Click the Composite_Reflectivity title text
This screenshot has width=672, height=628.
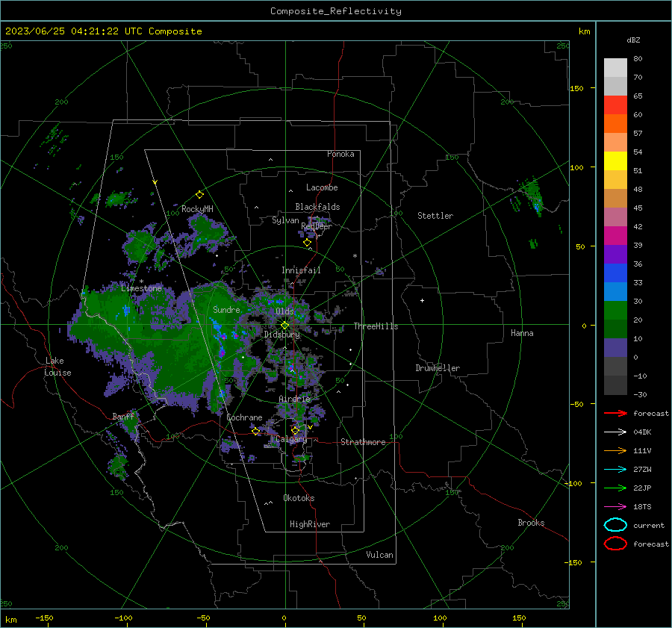pyautogui.click(x=336, y=11)
